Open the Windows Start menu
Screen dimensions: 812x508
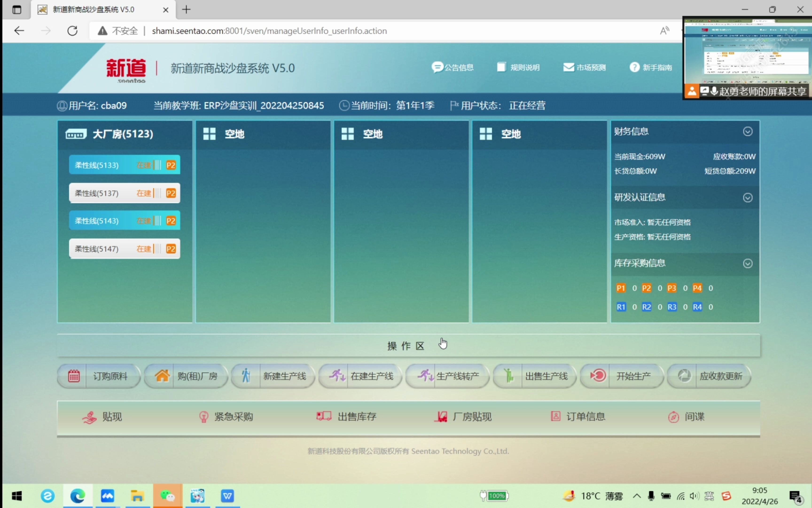16,496
